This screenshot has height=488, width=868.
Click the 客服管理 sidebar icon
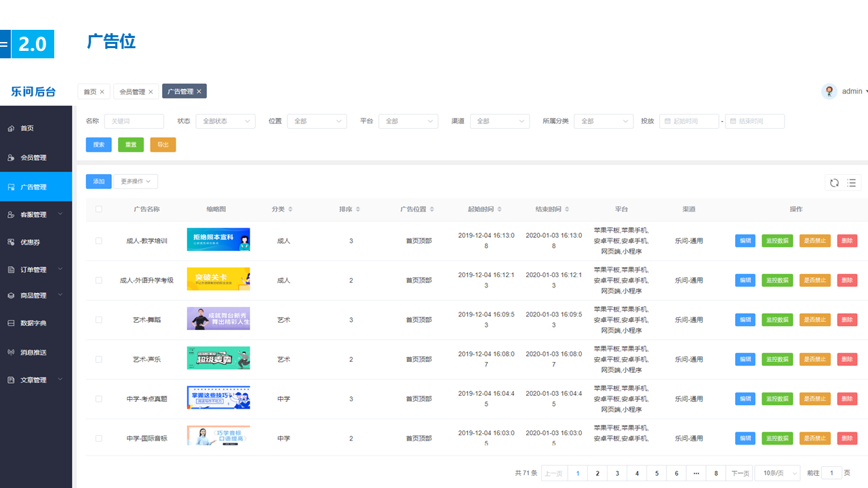click(11, 214)
